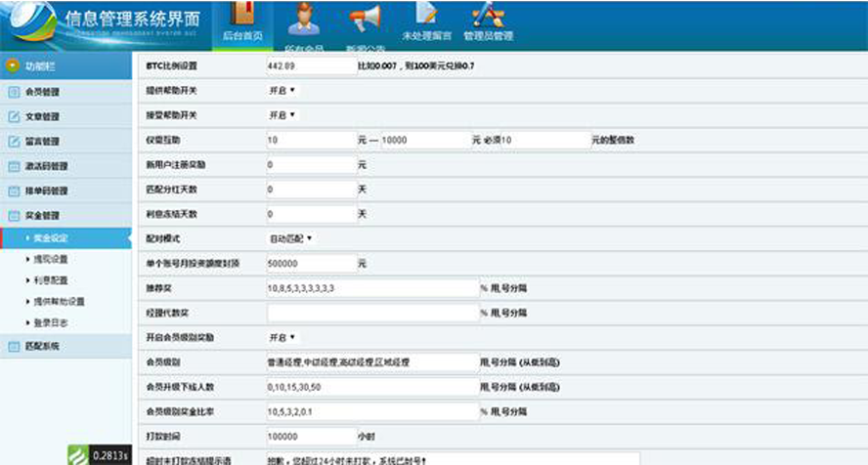
Task: Open the 开启会员级别奖励 dropdown
Action: coord(282,337)
